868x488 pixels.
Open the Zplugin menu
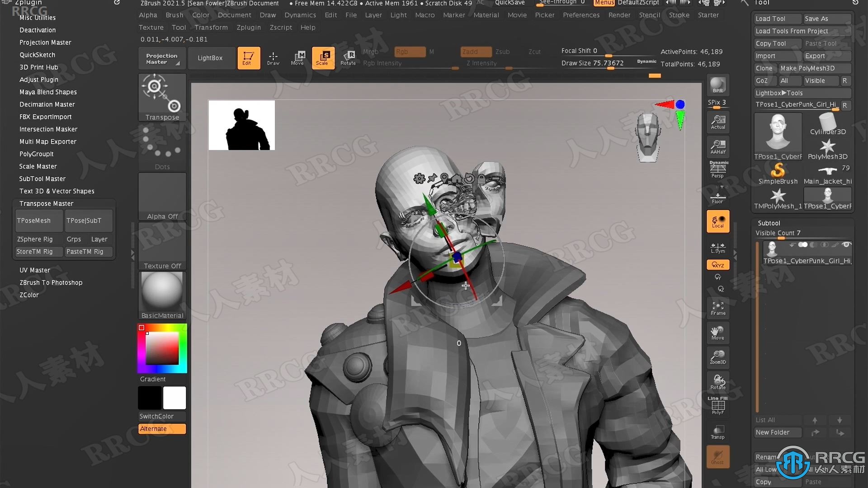pos(249,28)
